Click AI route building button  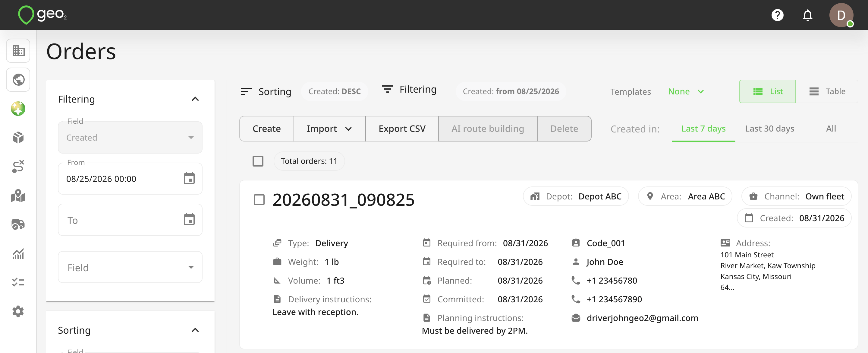click(x=488, y=129)
